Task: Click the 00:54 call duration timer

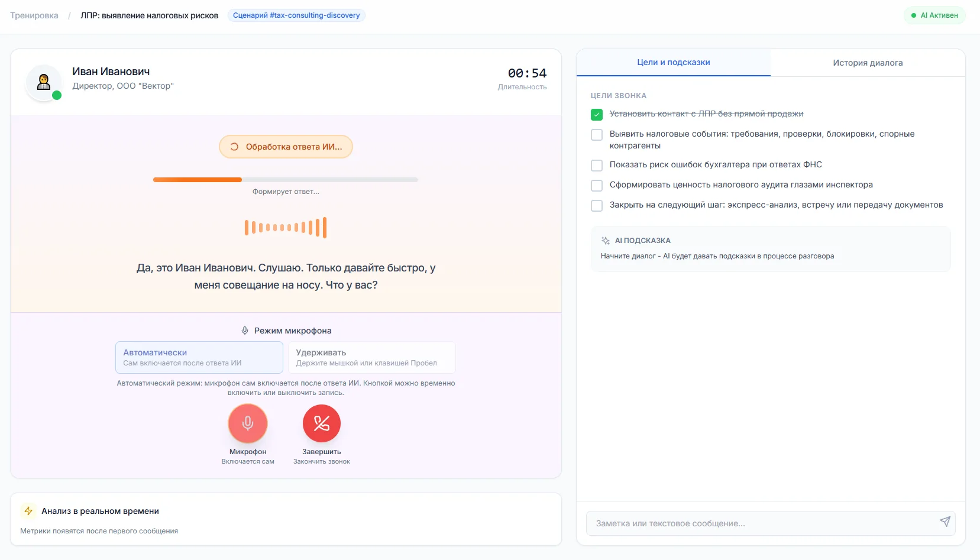Action: [527, 73]
